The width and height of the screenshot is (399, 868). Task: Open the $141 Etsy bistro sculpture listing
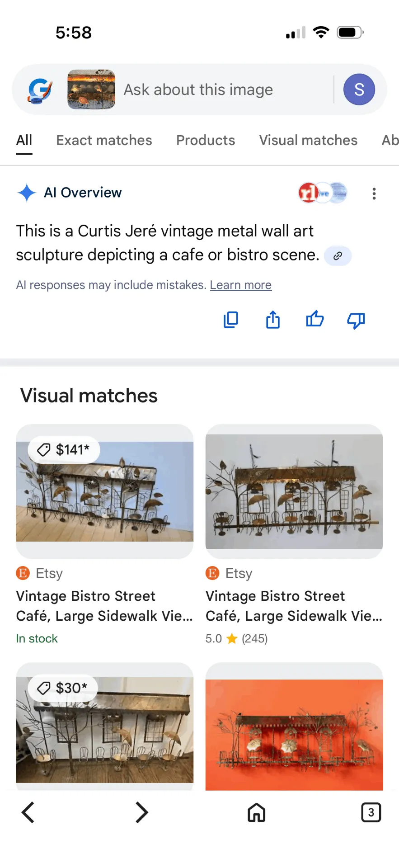point(104,491)
